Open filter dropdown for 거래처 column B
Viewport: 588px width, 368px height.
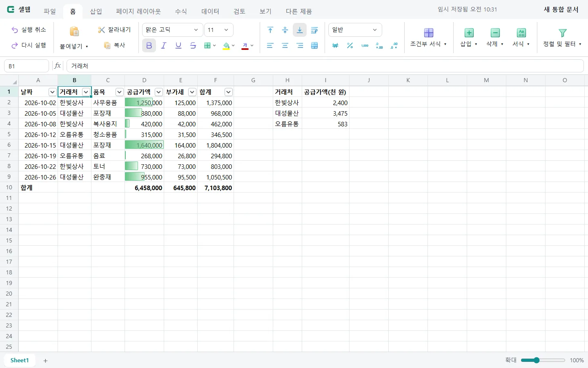(86, 92)
